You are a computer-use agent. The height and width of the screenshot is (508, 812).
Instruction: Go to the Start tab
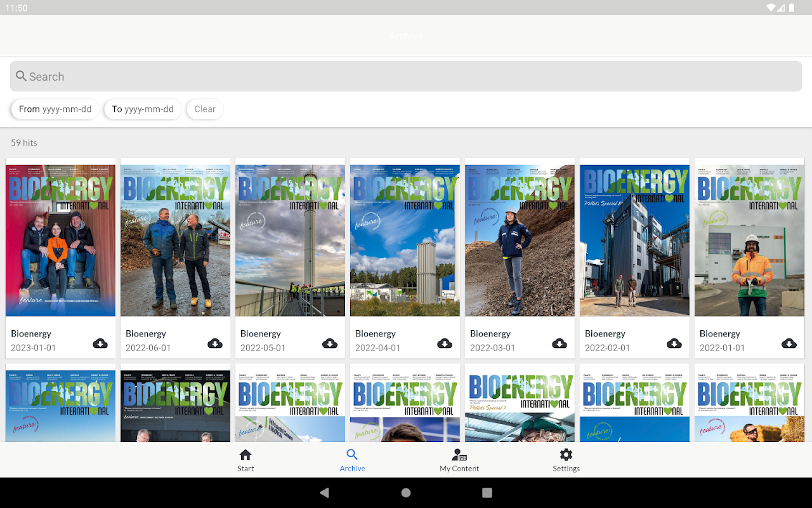[x=246, y=460]
